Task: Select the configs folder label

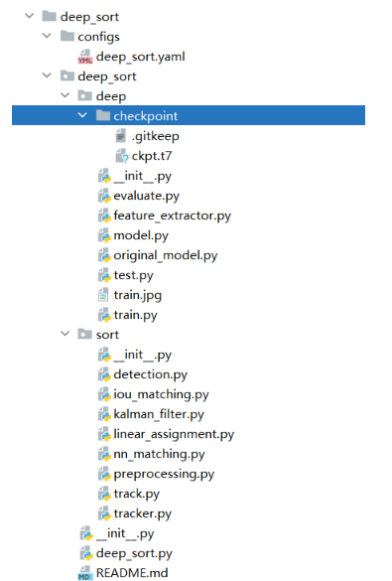Action: [98, 37]
